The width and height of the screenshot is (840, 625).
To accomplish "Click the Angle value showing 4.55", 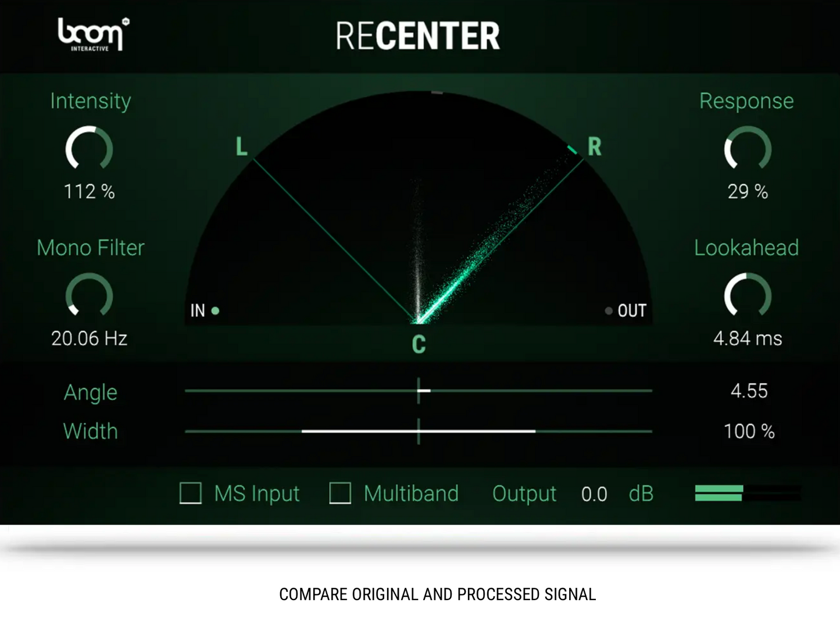I will pyautogui.click(x=749, y=391).
